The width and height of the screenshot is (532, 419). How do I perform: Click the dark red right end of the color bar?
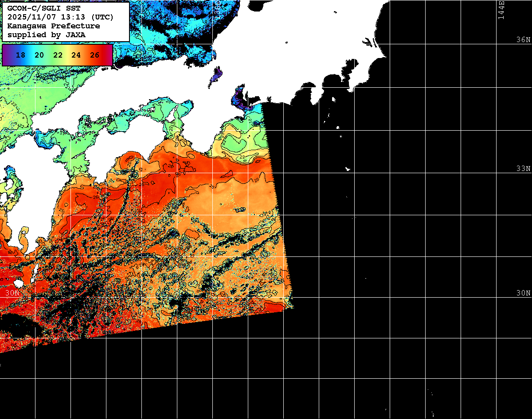tap(109, 55)
